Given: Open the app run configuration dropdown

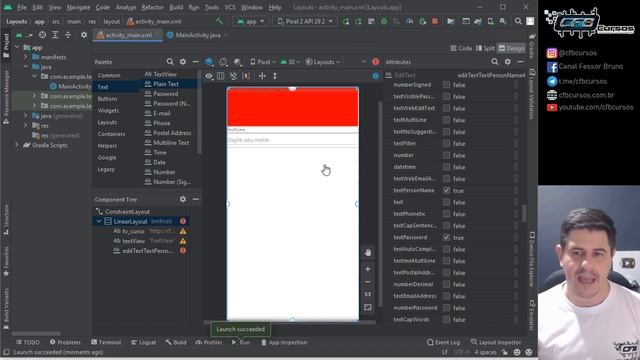Looking at the screenshot, I should [251, 21].
